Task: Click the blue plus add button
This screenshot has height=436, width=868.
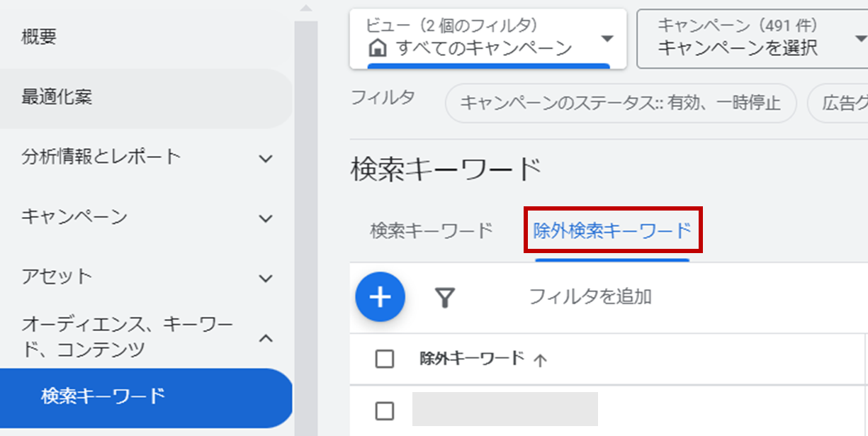Action: 380,297
